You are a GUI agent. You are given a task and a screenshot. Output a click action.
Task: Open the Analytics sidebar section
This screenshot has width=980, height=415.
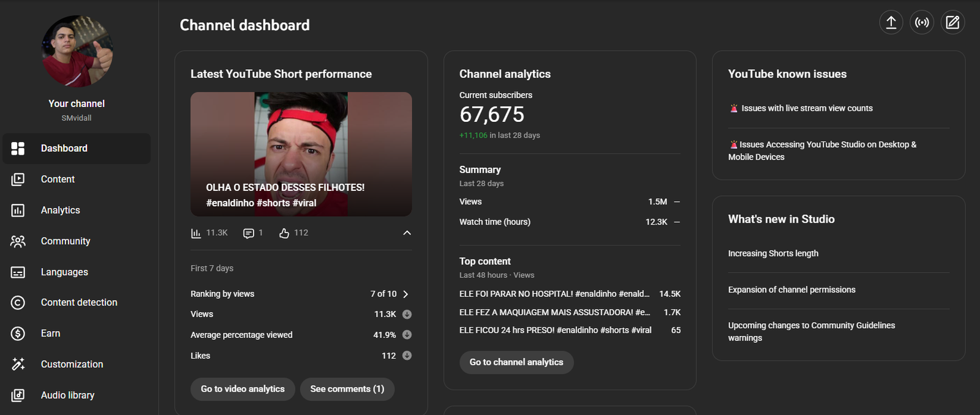[60, 210]
